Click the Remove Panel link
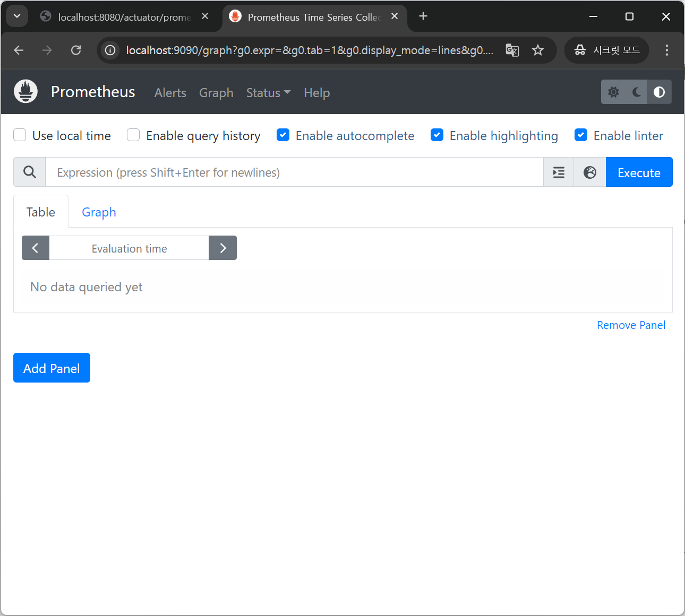The width and height of the screenshot is (685, 616). 631,325
